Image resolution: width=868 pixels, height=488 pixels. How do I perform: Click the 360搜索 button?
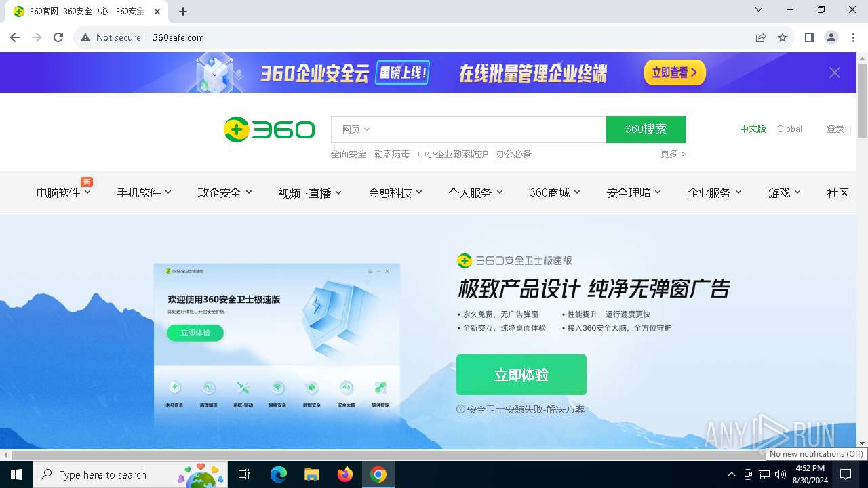[646, 129]
